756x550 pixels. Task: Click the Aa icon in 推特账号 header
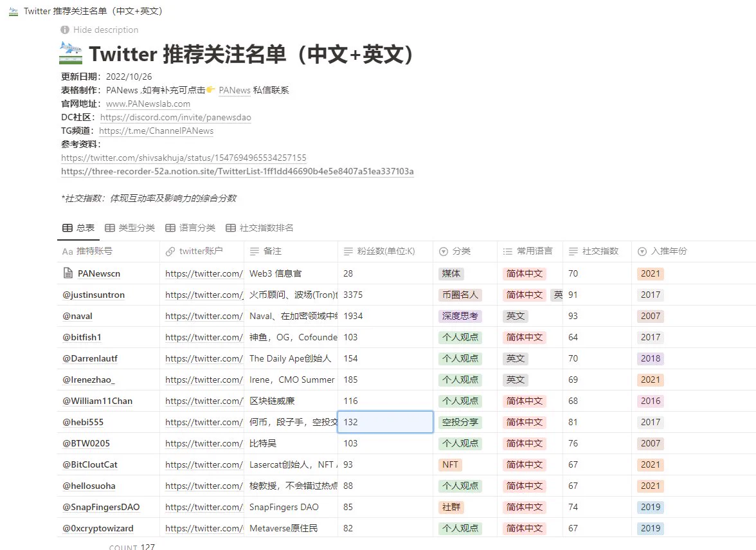(67, 252)
